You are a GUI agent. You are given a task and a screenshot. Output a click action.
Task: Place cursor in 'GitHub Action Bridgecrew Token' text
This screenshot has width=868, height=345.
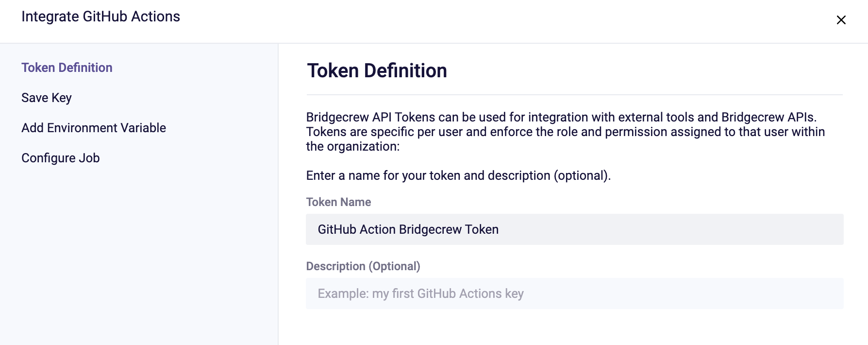click(408, 229)
